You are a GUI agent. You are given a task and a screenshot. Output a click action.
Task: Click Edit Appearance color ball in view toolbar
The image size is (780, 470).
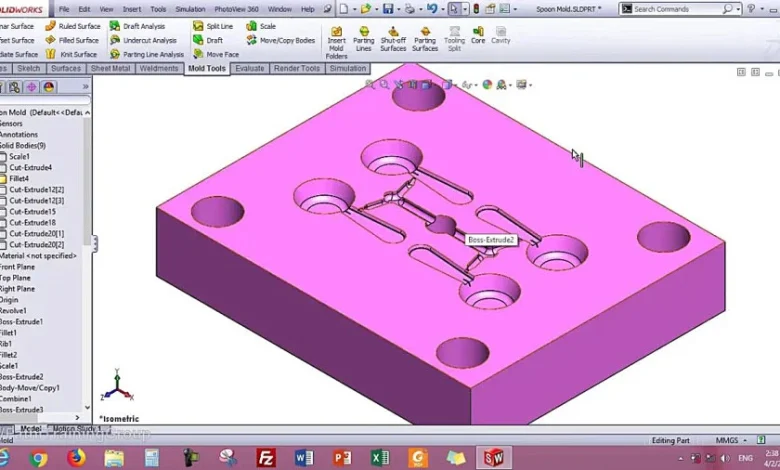click(x=488, y=85)
